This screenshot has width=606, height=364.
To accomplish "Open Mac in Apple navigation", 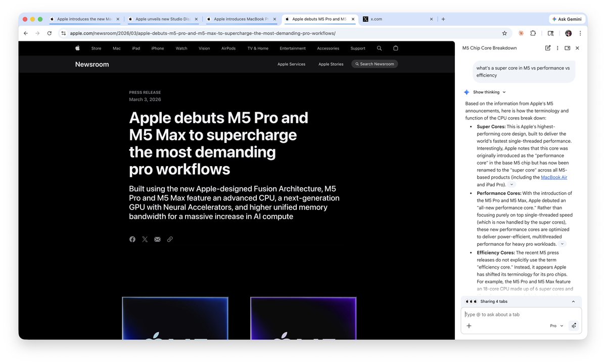I will point(117,48).
